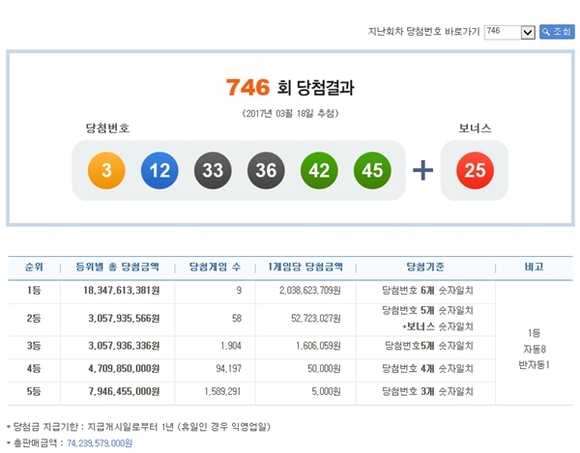Click the orange number 3 ball
The width and height of the screenshot is (580, 453).
point(107,170)
